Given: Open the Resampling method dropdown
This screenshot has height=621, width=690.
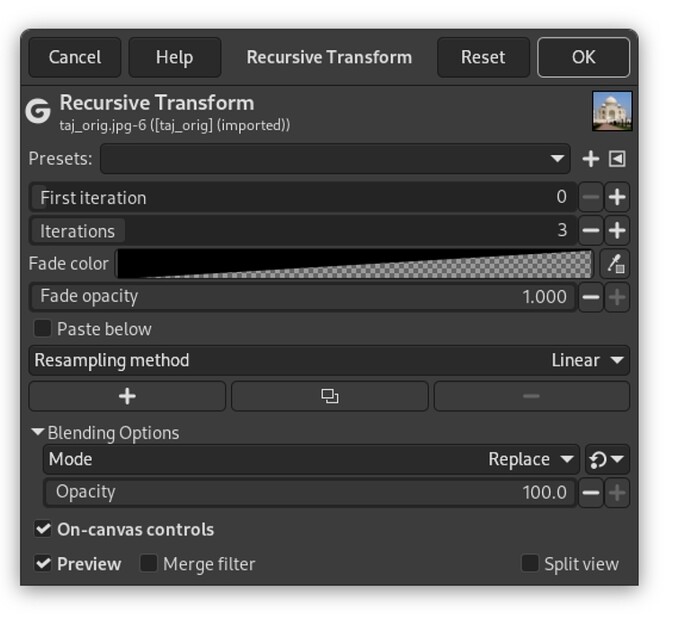Looking at the screenshot, I should tap(329, 360).
